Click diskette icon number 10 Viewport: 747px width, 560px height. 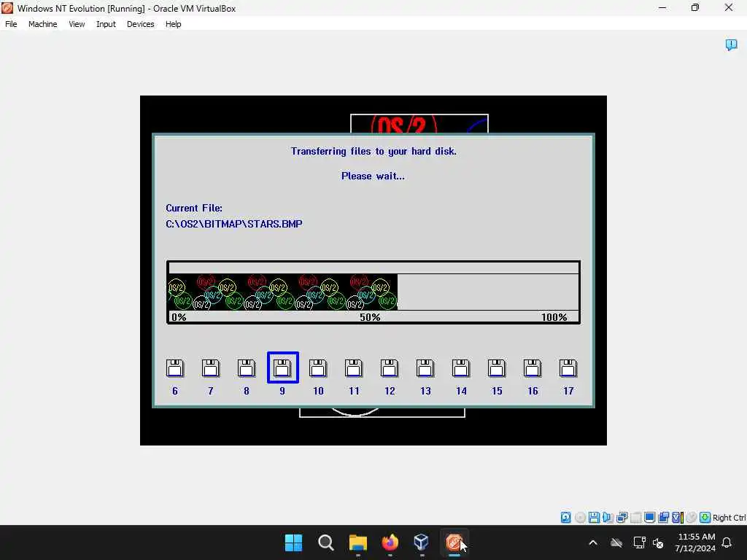point(318,368)
